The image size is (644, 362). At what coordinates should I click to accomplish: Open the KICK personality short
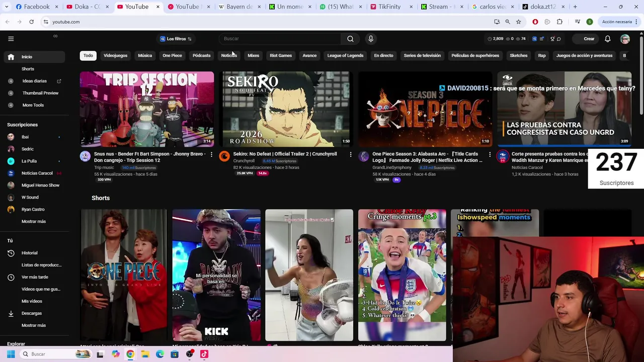216,275
